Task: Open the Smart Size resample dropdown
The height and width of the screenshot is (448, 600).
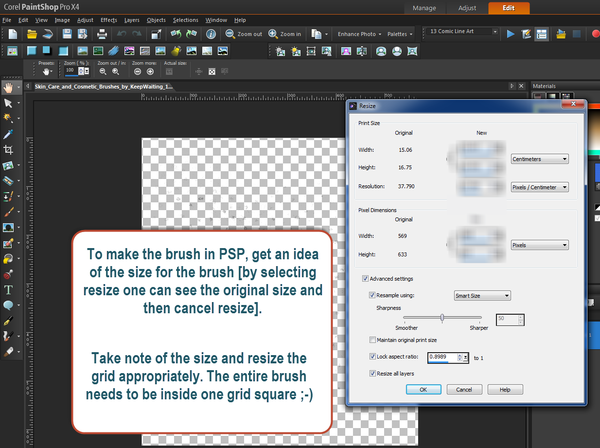Action: [484, 295]
